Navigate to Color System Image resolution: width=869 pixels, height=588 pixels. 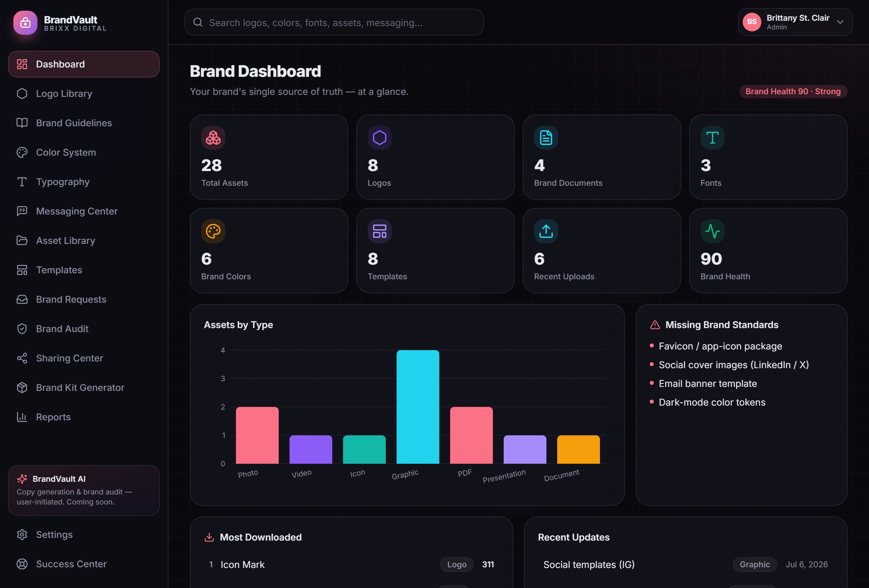click(x=84, y=153)
